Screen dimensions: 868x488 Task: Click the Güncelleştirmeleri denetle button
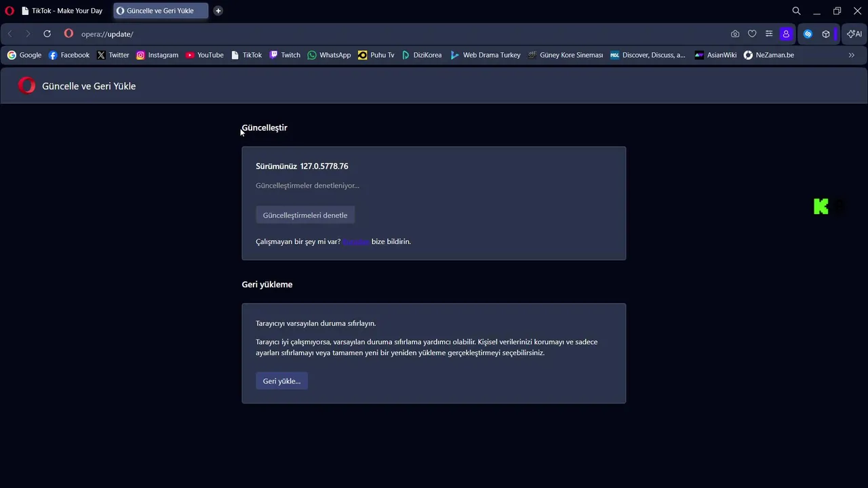305,215
